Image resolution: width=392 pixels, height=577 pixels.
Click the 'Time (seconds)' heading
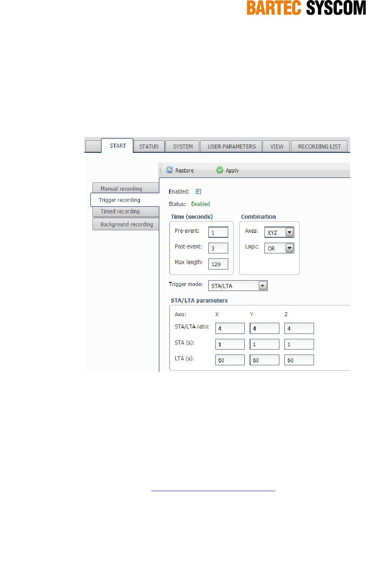[192, 217]
